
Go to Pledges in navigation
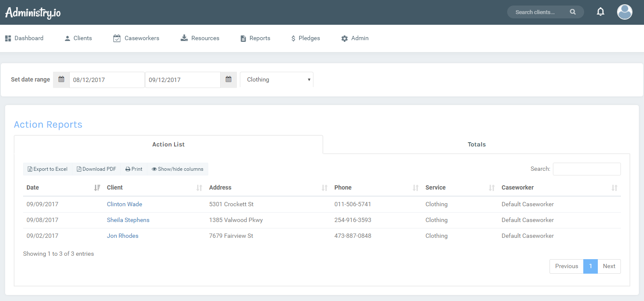coord(305,38)
